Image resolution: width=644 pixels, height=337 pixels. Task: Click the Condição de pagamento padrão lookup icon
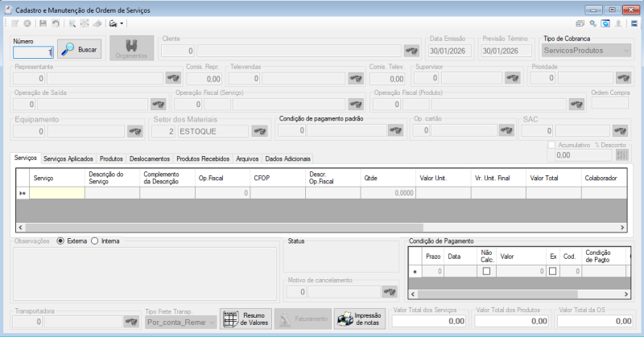click(395, 130)
